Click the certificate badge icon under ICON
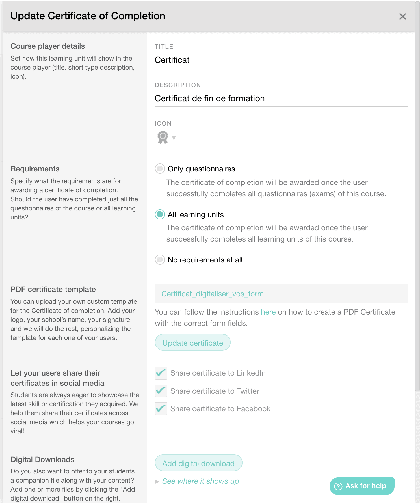 162,138
